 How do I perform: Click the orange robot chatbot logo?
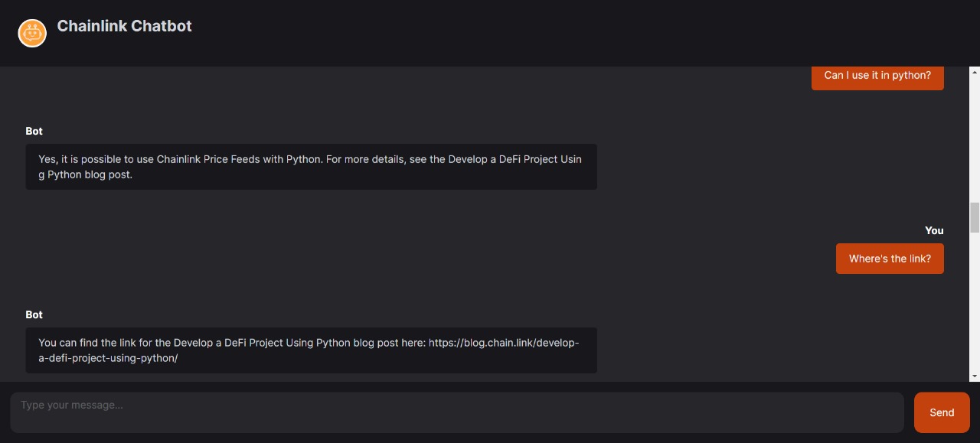tap(32, 33)
